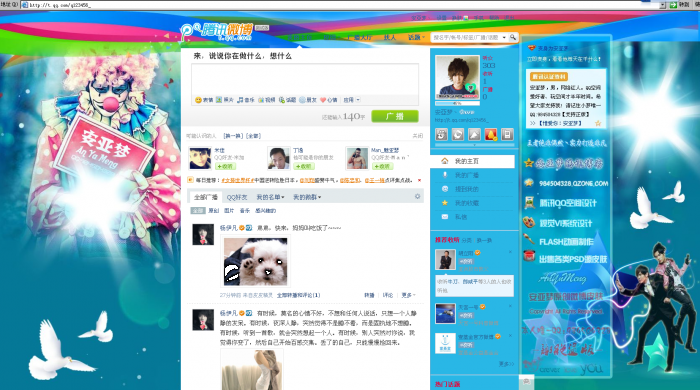Click 评论 under the puppy post
The width and height of the screenshot is (700, 390).
(x=388, y=295)
